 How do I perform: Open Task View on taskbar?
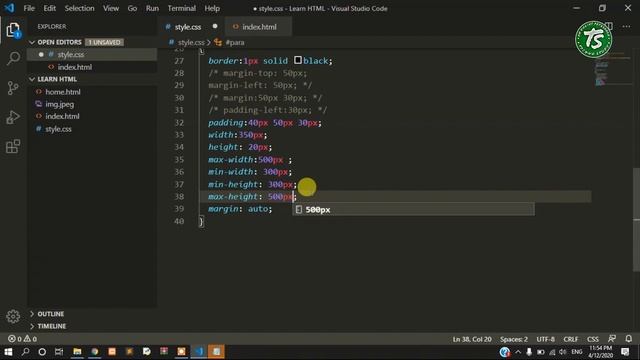pyautogui.click(x=59, y=351)
